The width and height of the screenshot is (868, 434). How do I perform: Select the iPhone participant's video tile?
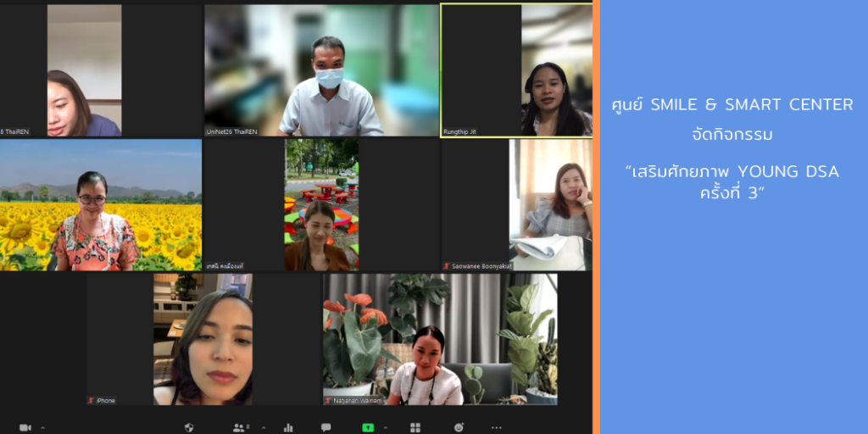(203, 339)
